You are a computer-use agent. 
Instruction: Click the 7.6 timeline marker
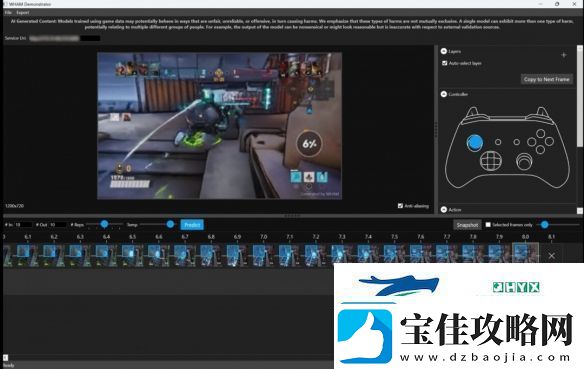pyautogui.click(x=420, y=236)
